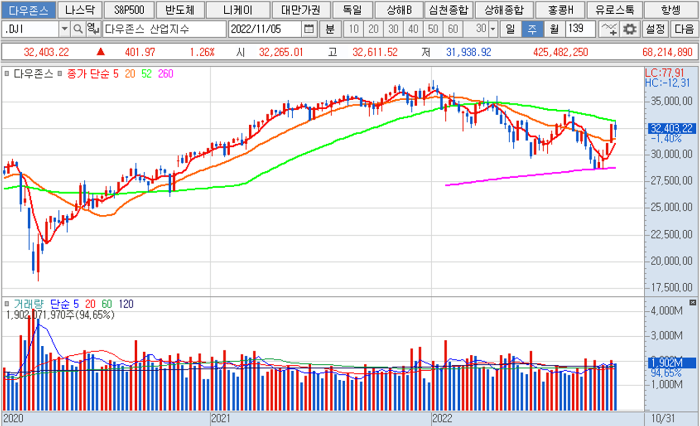Click the 다우존스 legend marker on price chart
The height and width of the screenshot is (426, 700).
point(7,74)
